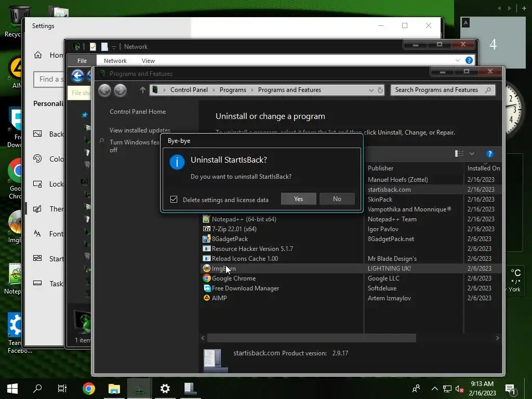
Task: Select 7-Zip 22.01 (x64) entry
Action: 234,229
